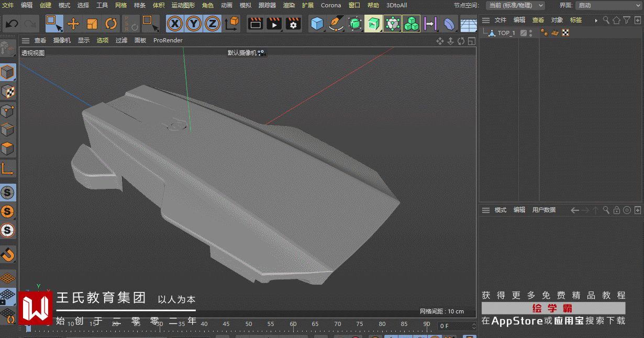Image resolution: width=644 pixels, height=338 pixels.
Task: Open the Subdivision Surface generator icon
Action: coord(355,24)
